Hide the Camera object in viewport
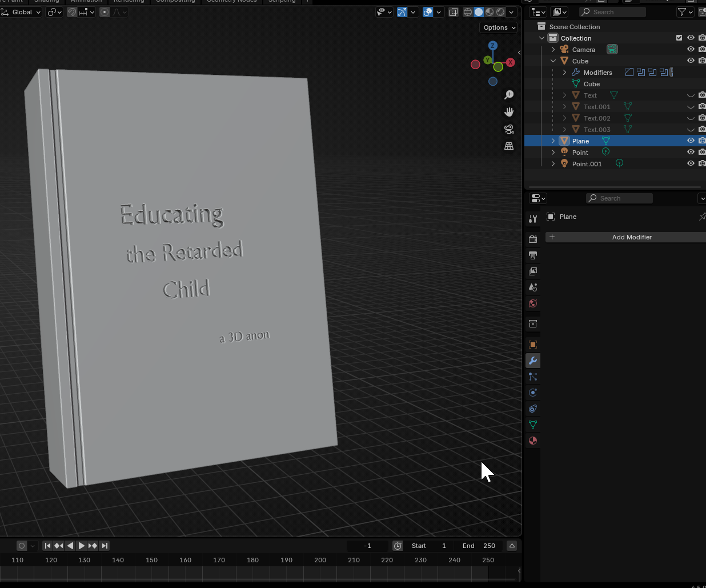 click(x=691, y=50)
